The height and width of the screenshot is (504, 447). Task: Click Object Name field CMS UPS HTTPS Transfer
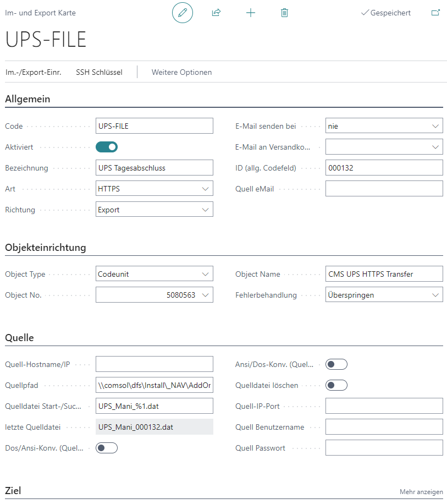click(384, 274)
